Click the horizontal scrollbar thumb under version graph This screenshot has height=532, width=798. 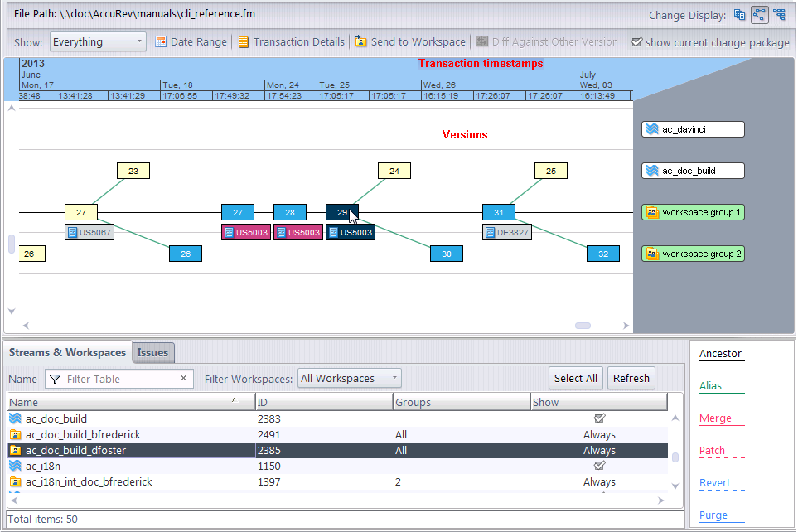pyautogui.click(x=583, y=326)
